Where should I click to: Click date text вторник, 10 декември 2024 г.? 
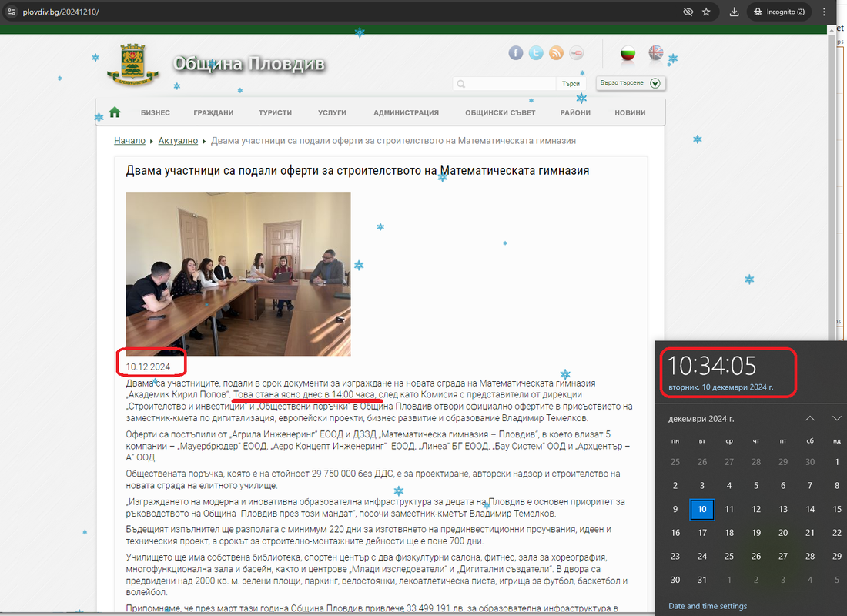721,387
